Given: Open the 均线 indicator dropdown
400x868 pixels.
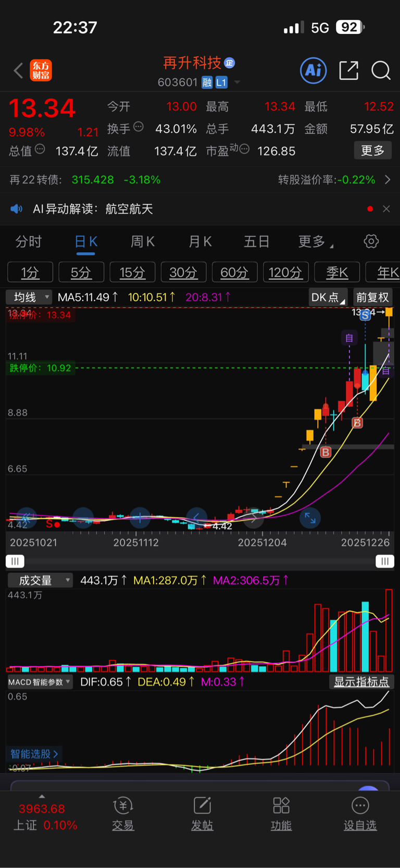Looking at the screenshot, I should [29, 297].
